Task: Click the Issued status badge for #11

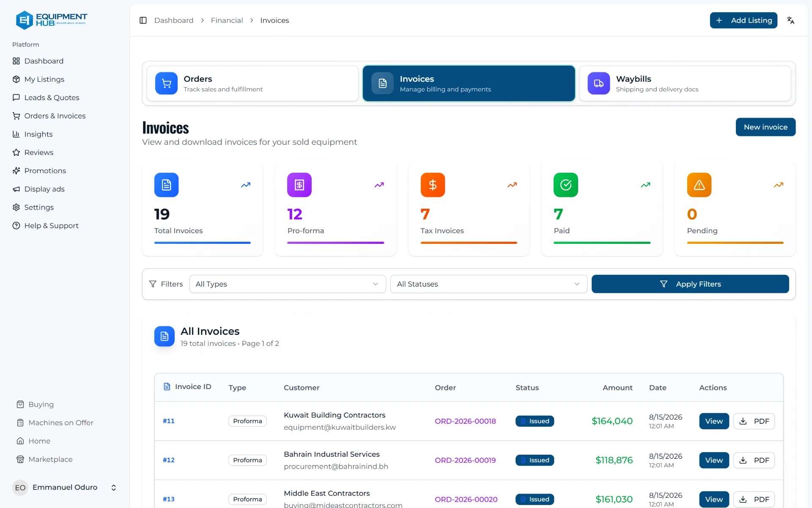Action: [535, 421]
